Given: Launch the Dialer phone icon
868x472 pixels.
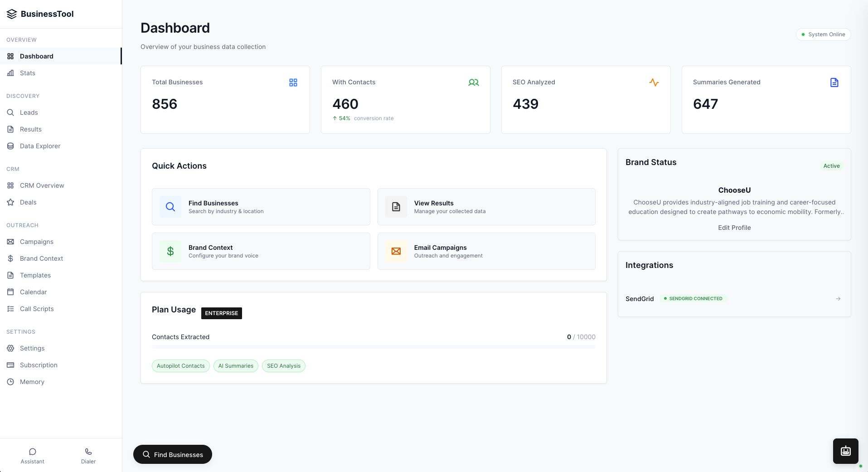Looking at the screenshot, I should click(87, 452).
